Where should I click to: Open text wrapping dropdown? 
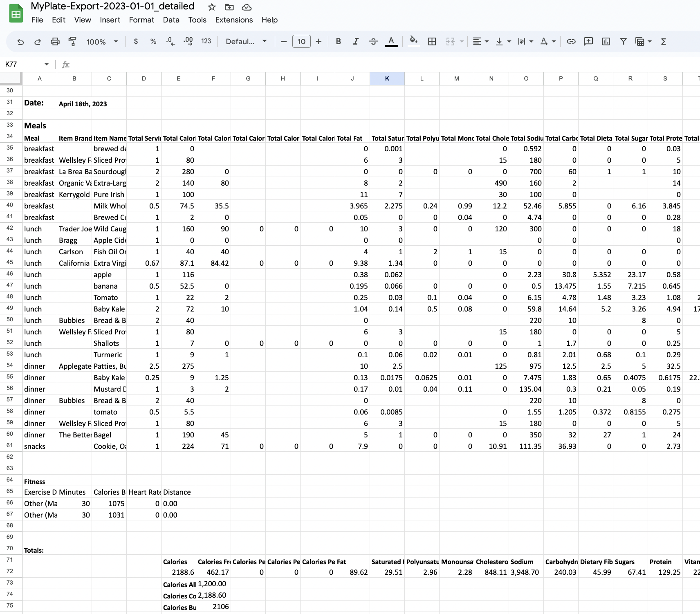click(526, 41)
